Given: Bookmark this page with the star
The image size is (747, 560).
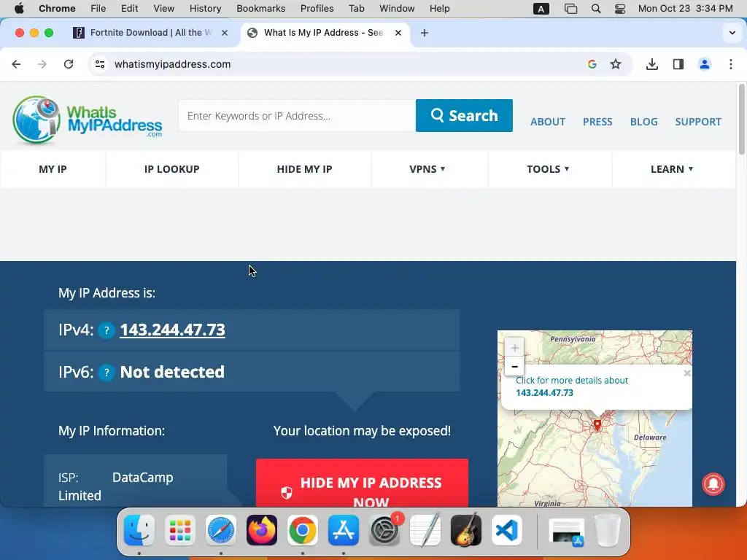Looking at the screenshot, I should (x=616, y=64).
